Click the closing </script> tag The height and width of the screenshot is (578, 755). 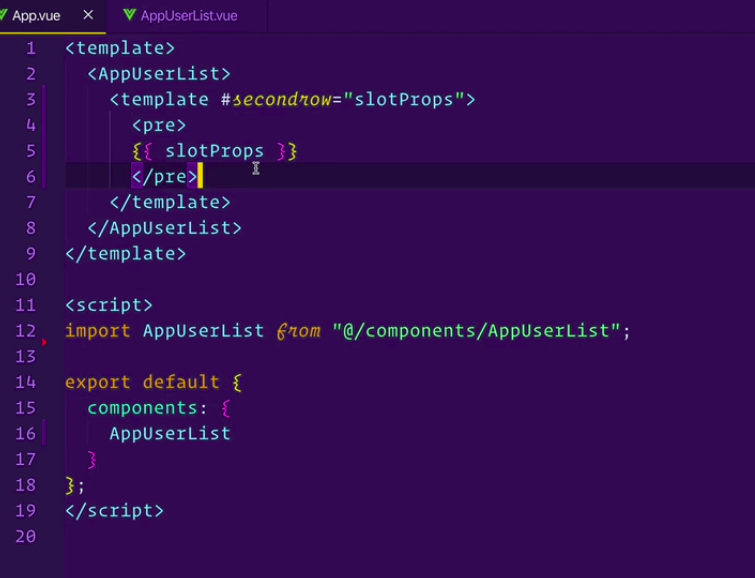114,510
